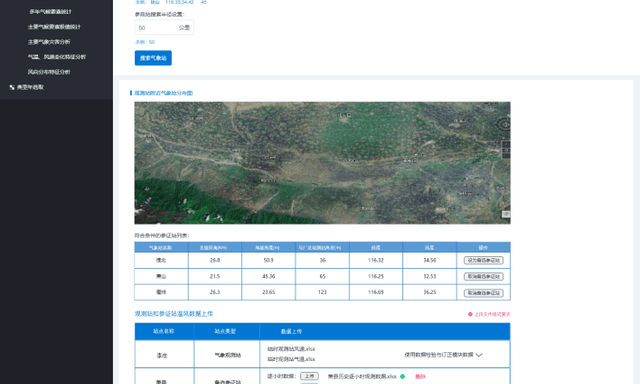Click the 45.36 cell in the table

[x=269, y=276]
